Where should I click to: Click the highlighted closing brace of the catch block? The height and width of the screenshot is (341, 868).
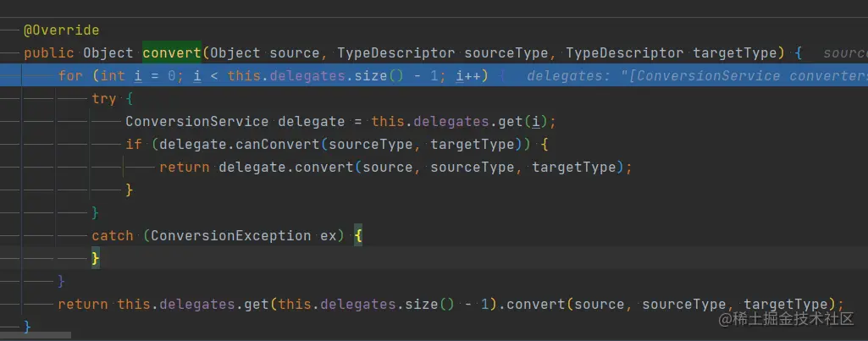pyautogui.click(x=96, y=259)
